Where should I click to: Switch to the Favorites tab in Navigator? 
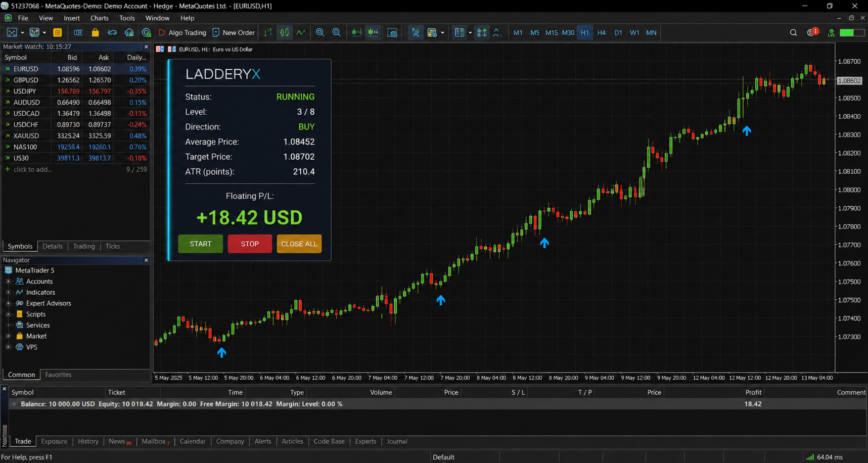58,375
